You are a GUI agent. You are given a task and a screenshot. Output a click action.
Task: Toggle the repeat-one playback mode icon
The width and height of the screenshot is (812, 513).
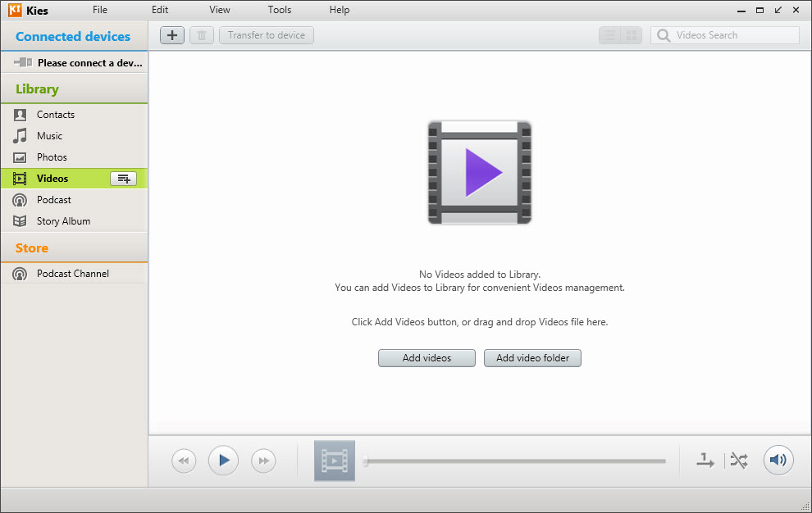click(705, 461)
